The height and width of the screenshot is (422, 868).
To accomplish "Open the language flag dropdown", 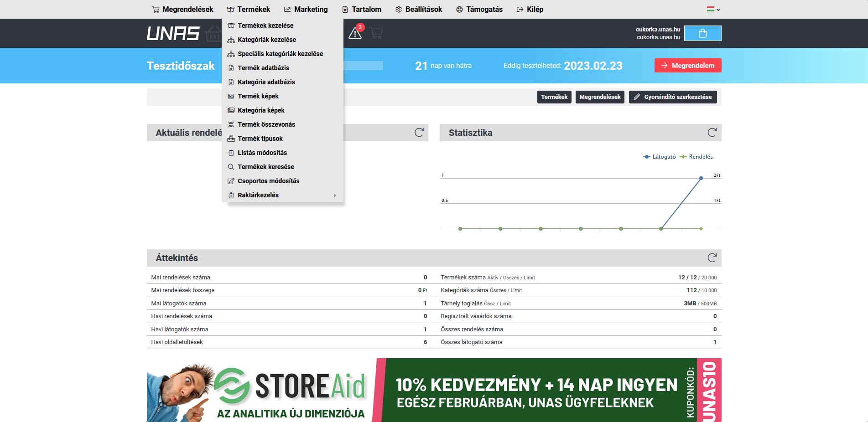I will 713,9.
